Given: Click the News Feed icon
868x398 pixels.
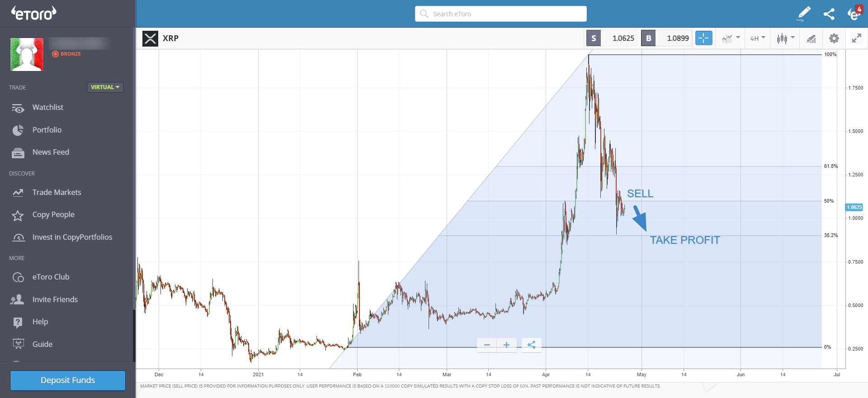Looking at the screenshot, I should [x=18, y=153].
